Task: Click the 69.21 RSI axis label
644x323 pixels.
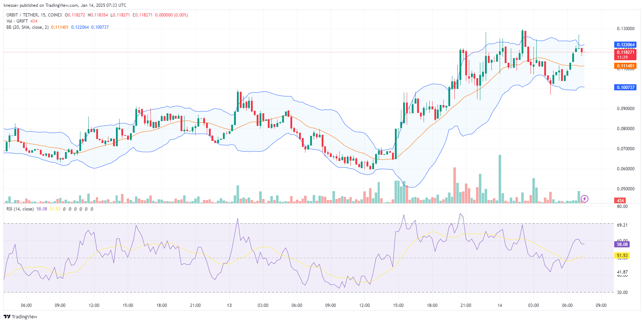Action: tap(622, 225)
